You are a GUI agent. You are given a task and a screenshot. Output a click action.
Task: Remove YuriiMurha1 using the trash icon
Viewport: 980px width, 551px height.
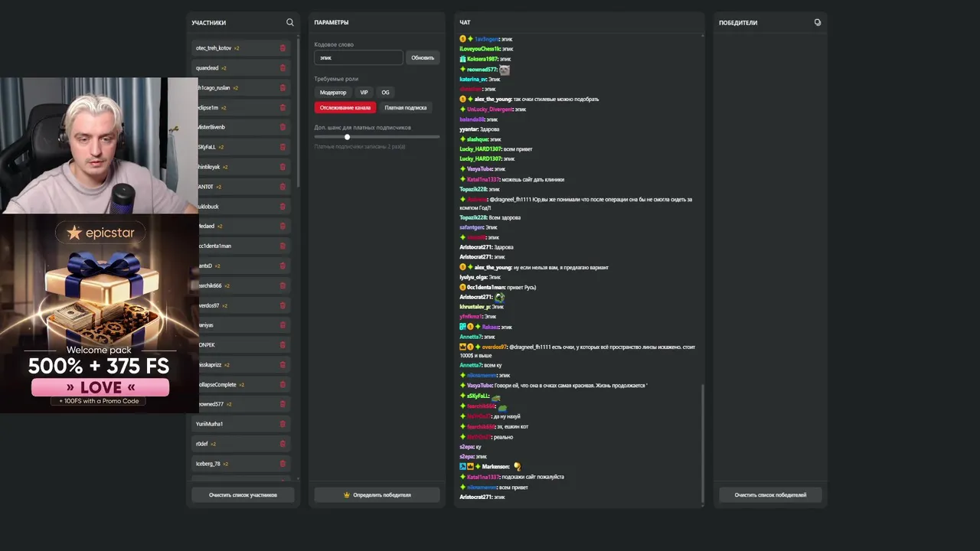coord(283,424)
